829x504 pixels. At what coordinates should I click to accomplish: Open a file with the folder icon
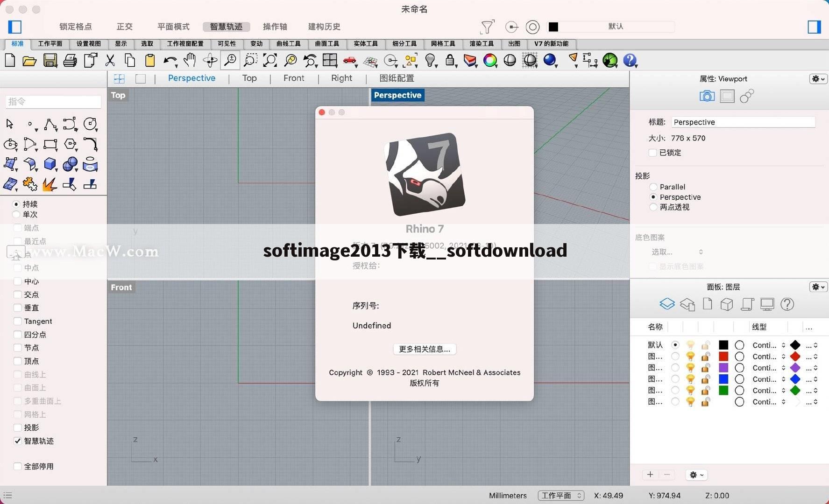tap(29, 61)
